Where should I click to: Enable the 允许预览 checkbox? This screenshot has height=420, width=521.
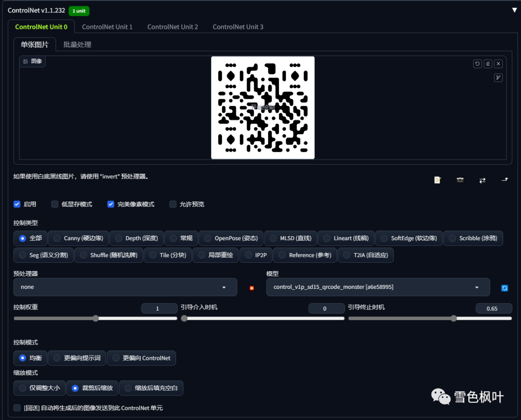(x=173, y=204)
